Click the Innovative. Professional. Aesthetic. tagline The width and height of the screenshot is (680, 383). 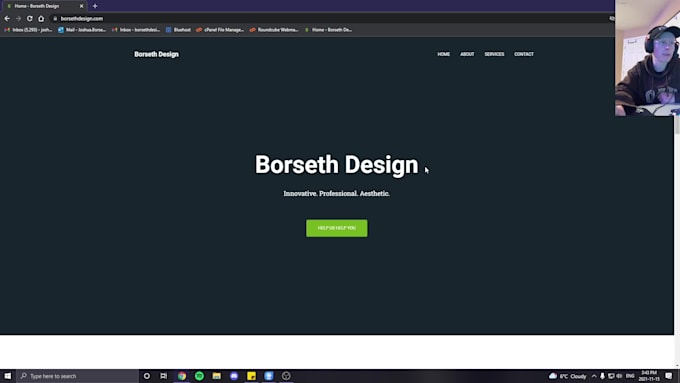point(337,193)
